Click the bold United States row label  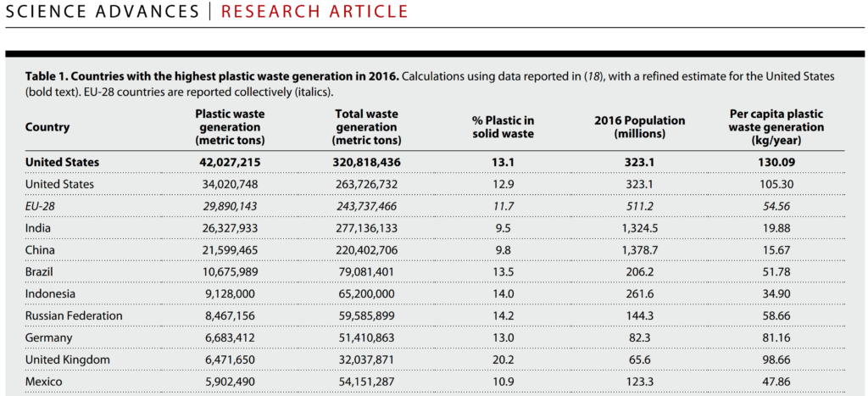tap(62, 162)
